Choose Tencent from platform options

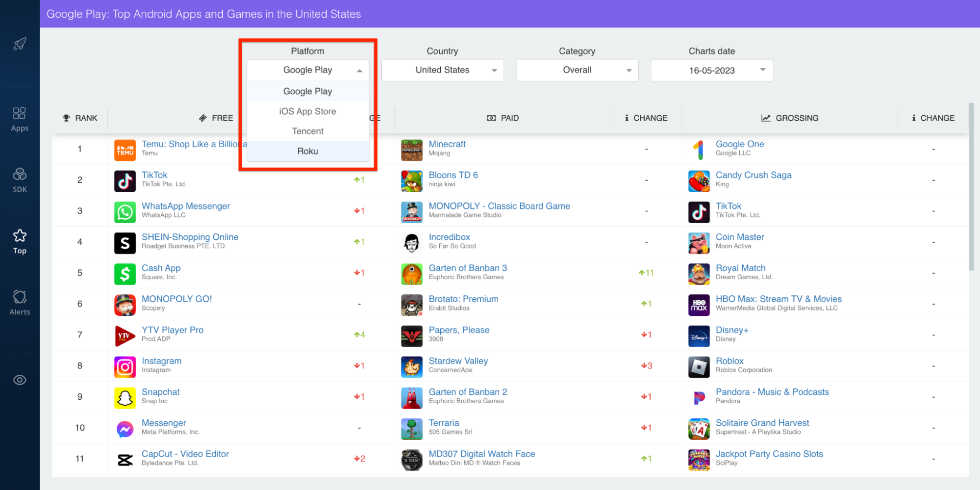(308, 131)
